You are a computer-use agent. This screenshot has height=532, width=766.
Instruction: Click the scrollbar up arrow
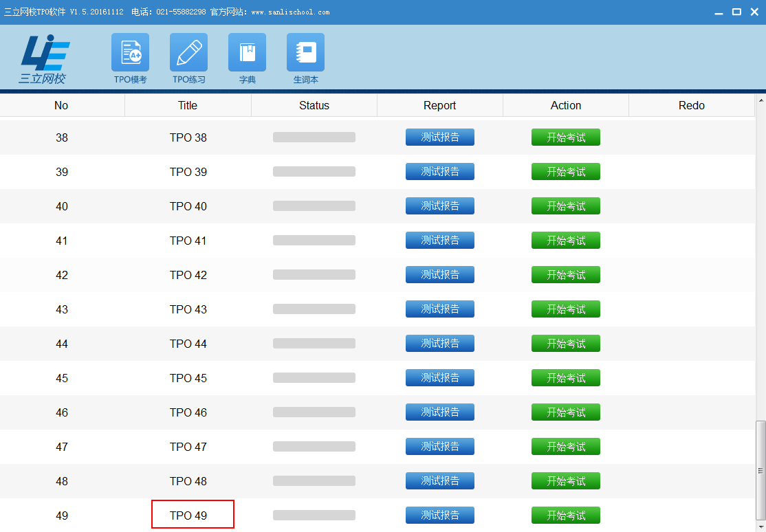(x=760, y=100)
